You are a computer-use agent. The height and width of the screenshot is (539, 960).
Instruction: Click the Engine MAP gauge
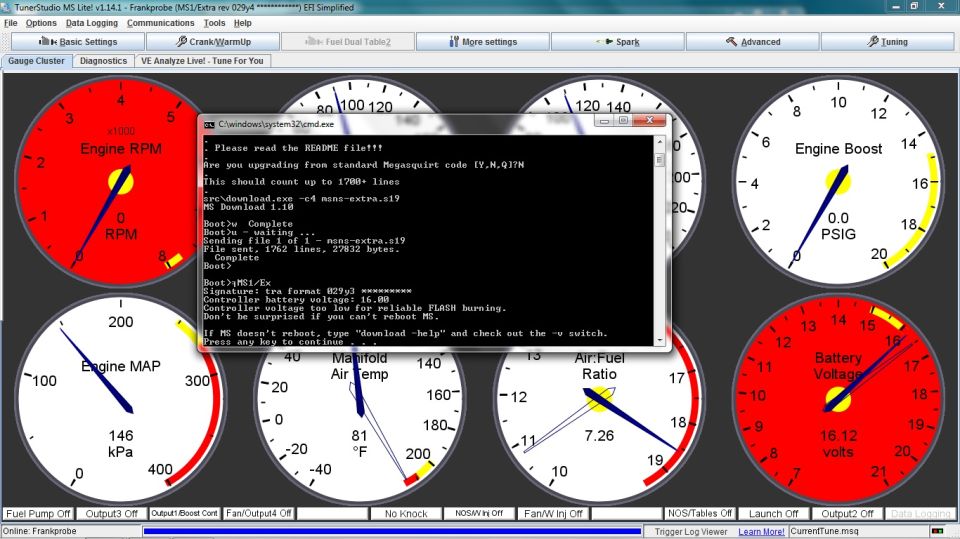[121, 400]
